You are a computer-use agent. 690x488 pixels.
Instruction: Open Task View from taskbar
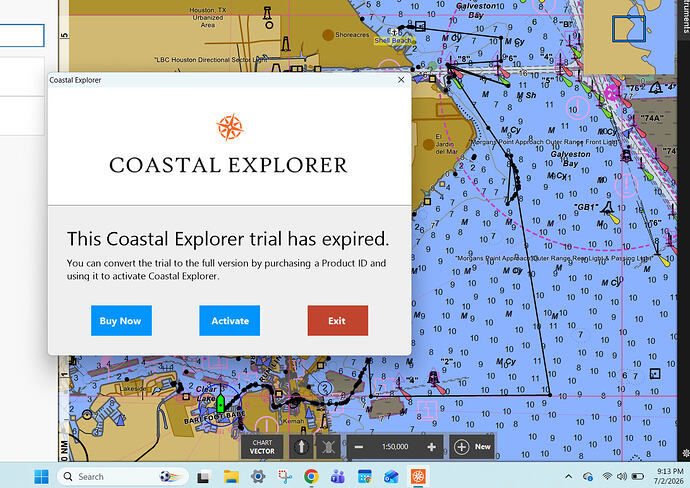[203, 477]
